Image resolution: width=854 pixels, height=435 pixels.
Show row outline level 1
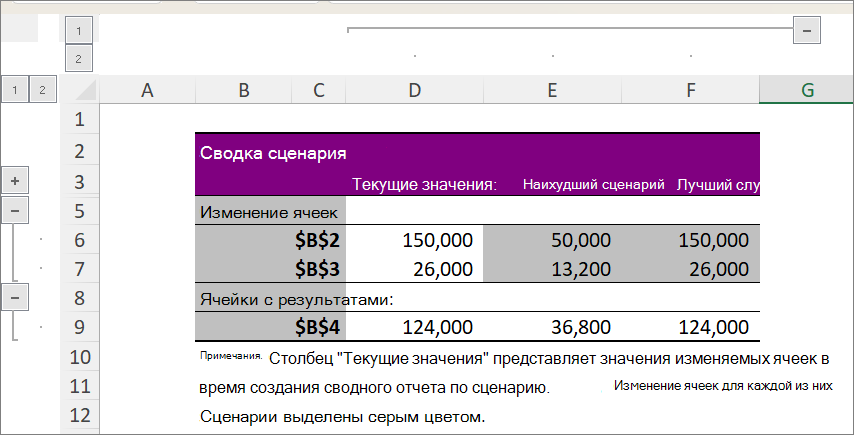[15, 89]
